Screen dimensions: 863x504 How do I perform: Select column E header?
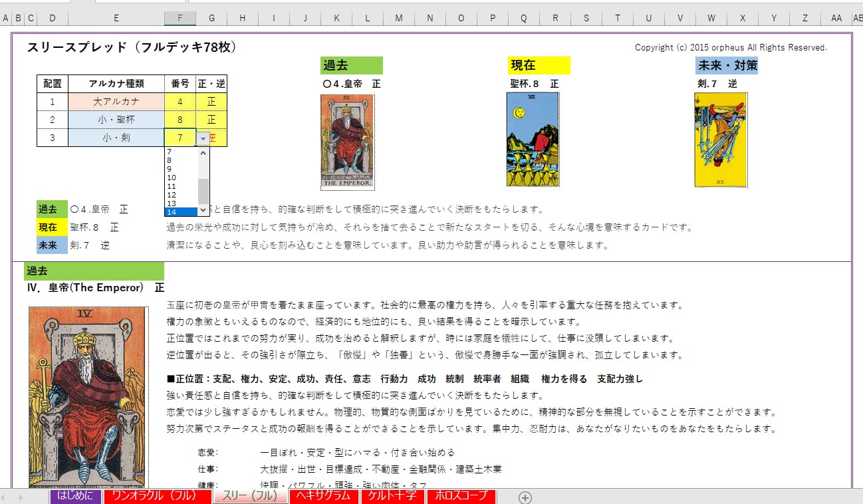click(116, 18)
